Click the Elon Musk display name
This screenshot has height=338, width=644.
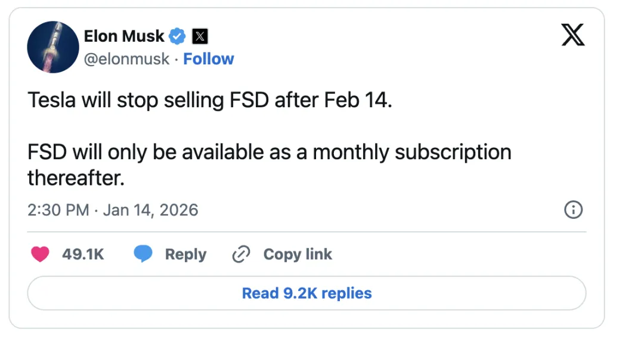(x=124, y=36)
